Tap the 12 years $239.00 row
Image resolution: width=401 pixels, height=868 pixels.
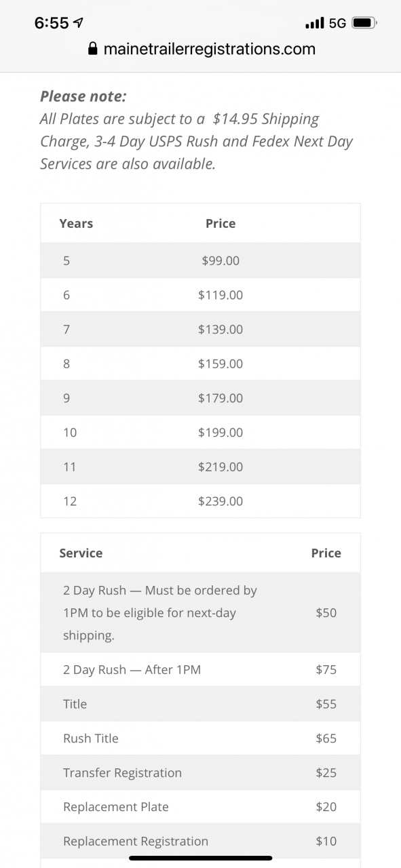(200, 501)
